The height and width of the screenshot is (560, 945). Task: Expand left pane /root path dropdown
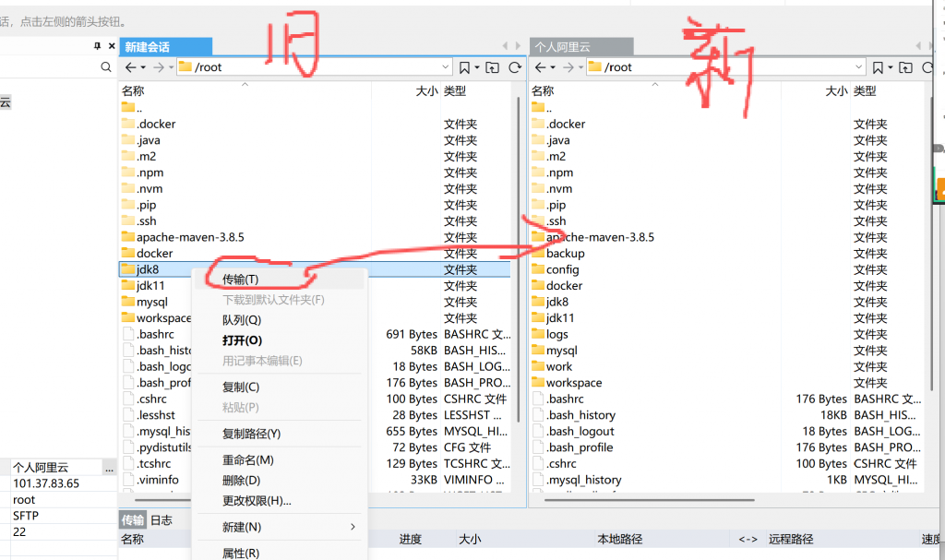click(x=445, y=67)
